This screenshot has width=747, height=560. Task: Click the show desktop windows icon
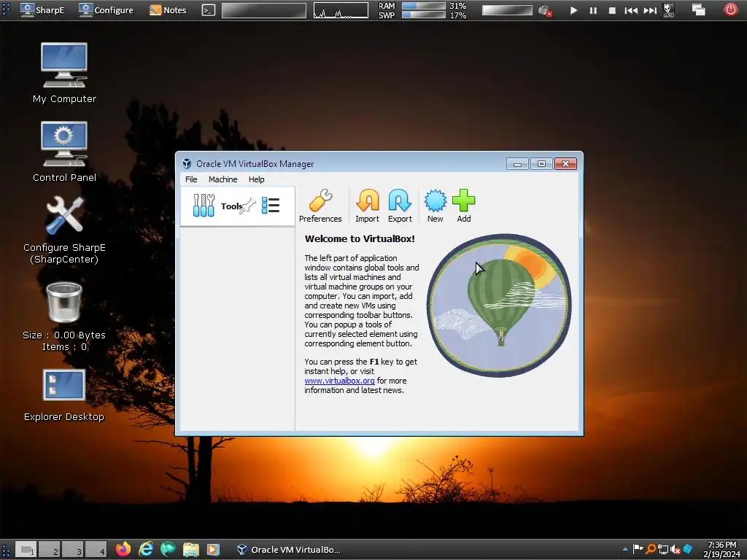click(698, 10)
